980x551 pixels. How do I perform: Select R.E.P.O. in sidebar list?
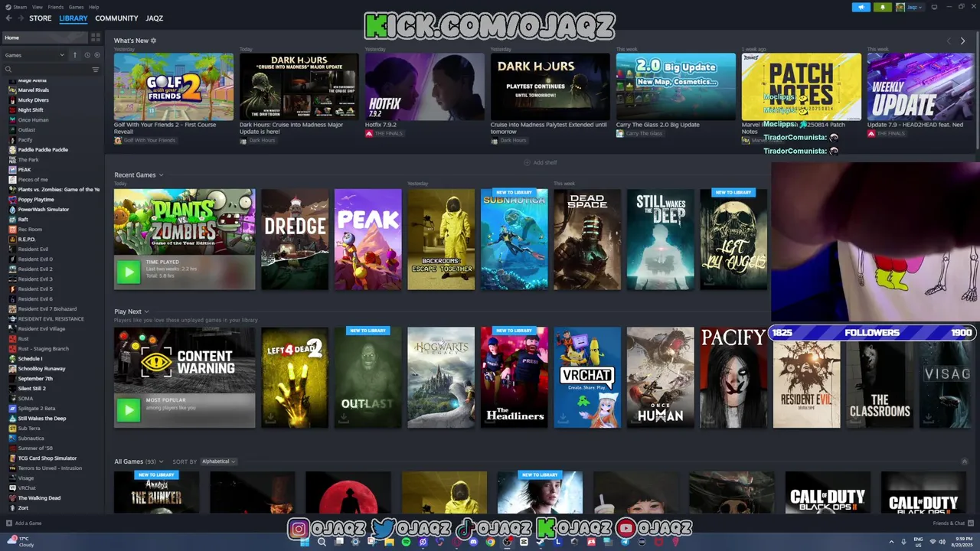(x=27, y=239)
